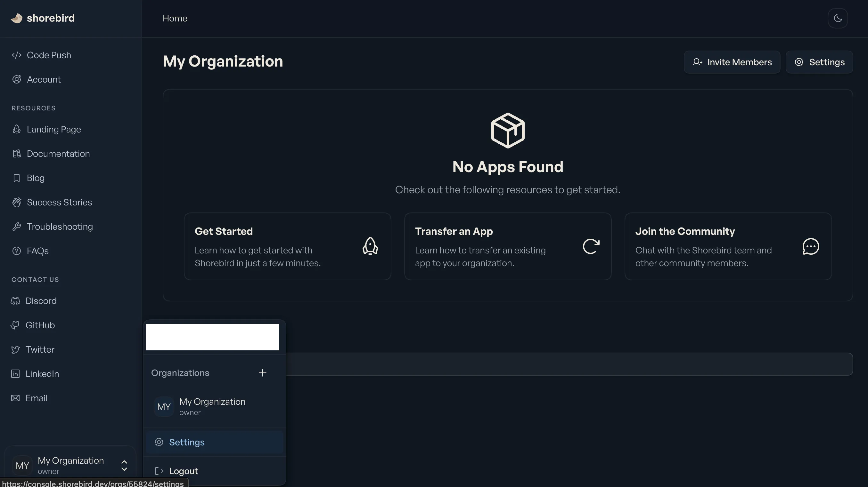Open the Email contact link
Image resolution: width=868 pixels, height=487 pixels.
coord(37,398)
